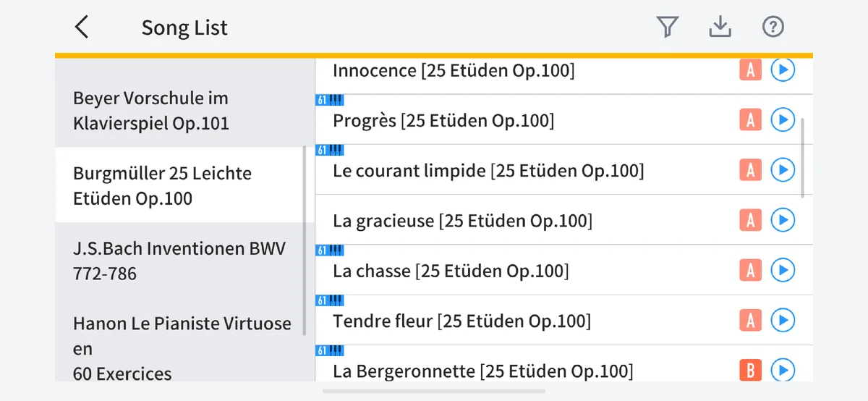The height and width of the screenshot is (401, 868).
Task: Open the song La chasse
Action: tap(451, 271)
